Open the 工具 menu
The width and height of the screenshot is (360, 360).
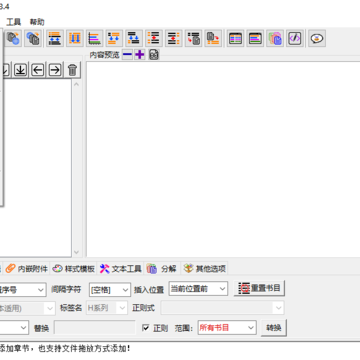coord(13,22)
